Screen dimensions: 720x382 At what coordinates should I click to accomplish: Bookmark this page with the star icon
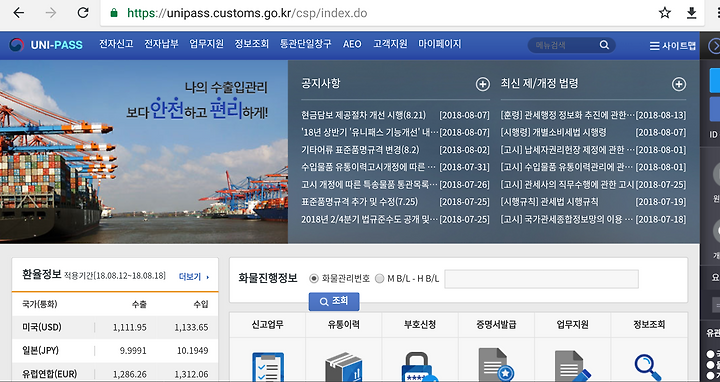(x=664, y=13)
